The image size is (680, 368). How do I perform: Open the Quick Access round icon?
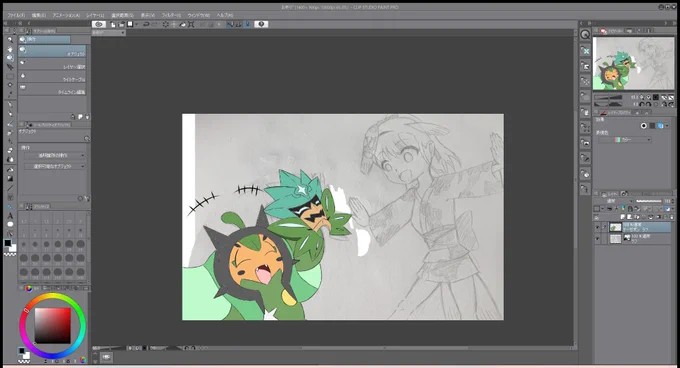point(585,35)
